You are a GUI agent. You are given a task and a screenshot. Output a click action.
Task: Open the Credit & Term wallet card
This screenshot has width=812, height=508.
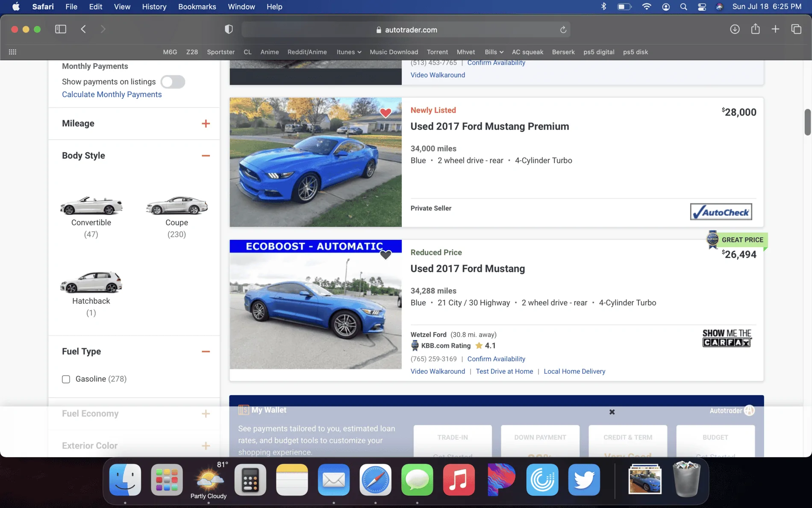[628, 441]
